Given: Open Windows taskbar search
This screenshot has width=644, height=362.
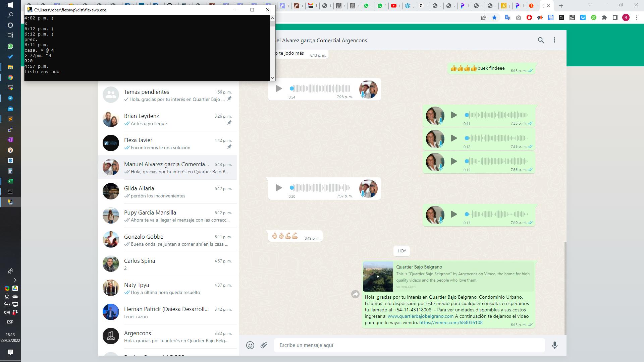Looking at the screenshot, I should (10, 15).
